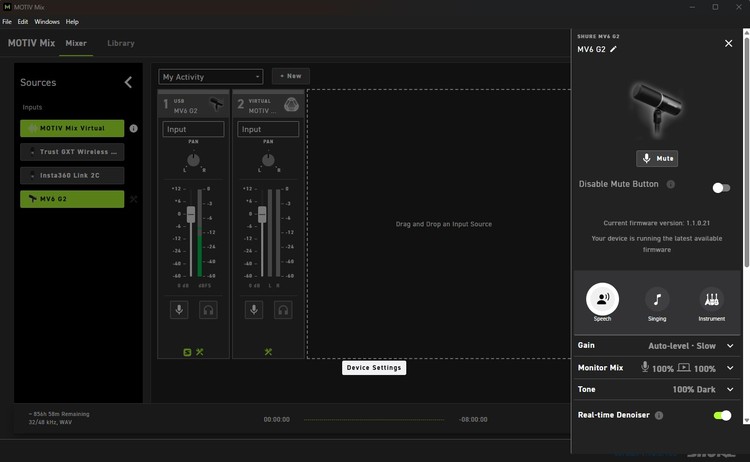Toggle MV6 G2 input source

pos(72,199)
